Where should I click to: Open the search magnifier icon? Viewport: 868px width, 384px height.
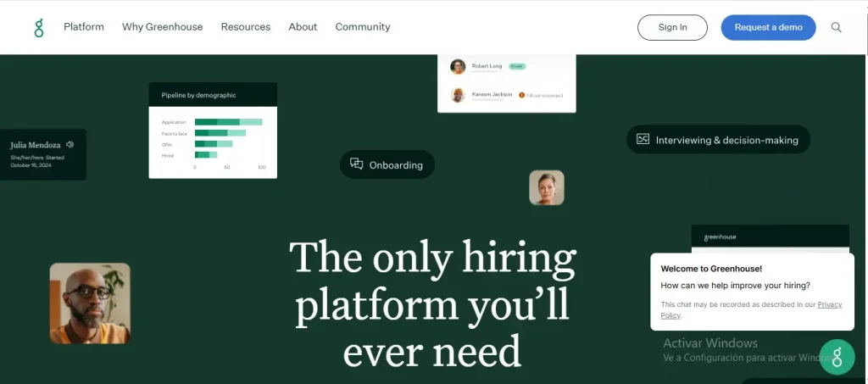836,27
